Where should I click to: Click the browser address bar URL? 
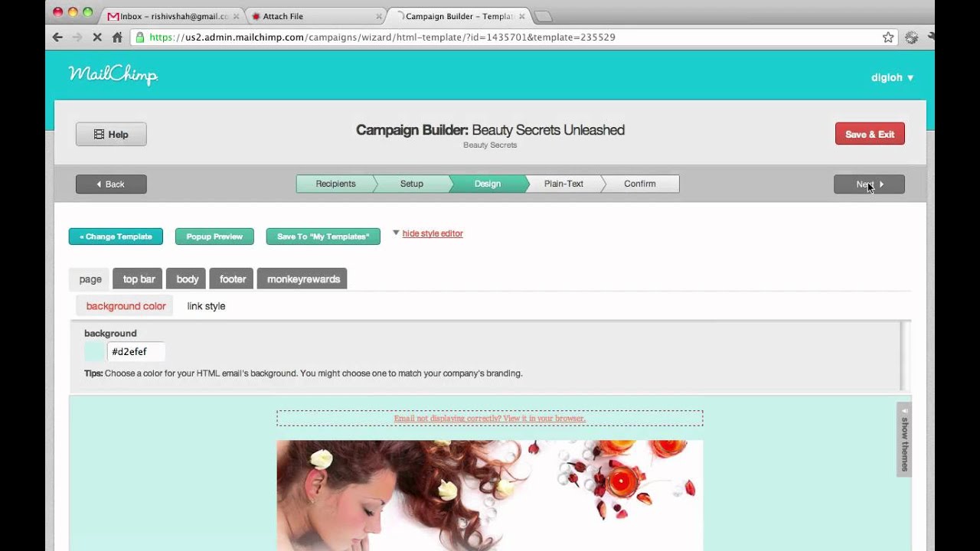382,37
